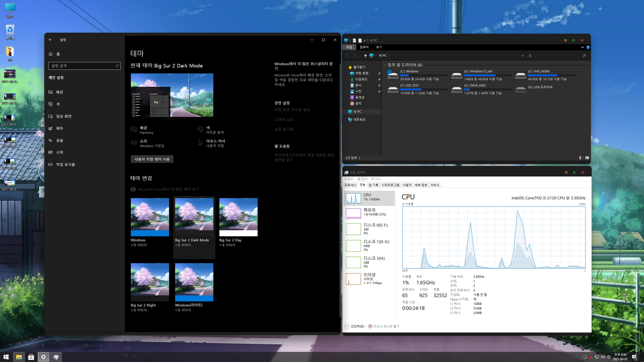The width and height of the screenshot is (644, 362).
Task: Select the Big Sur 2 Day theme
Action: click(x=238, y=217)
